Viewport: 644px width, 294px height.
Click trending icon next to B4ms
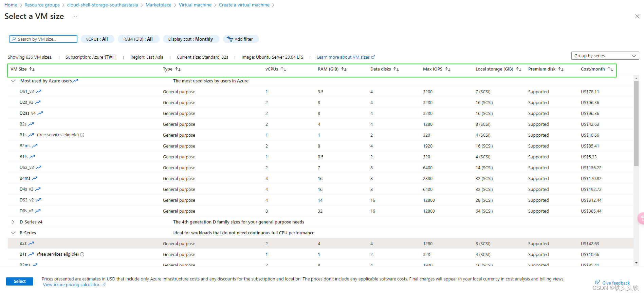click(35, 178)
